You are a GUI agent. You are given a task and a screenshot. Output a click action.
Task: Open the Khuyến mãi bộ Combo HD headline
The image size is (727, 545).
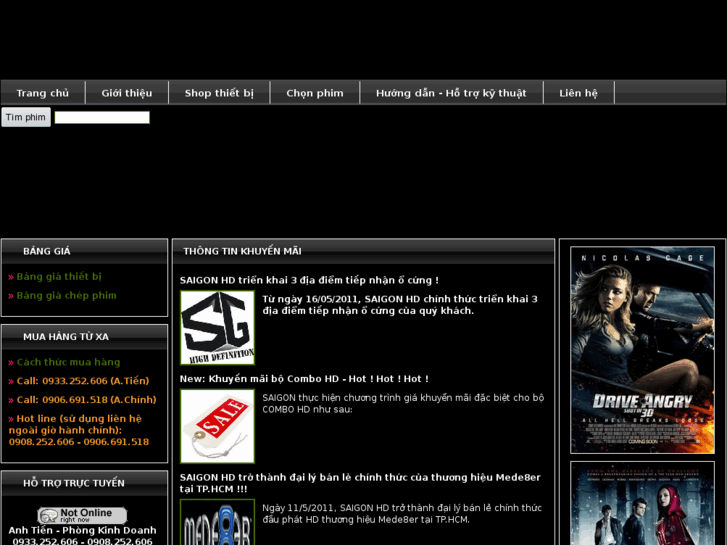(304, 379)
